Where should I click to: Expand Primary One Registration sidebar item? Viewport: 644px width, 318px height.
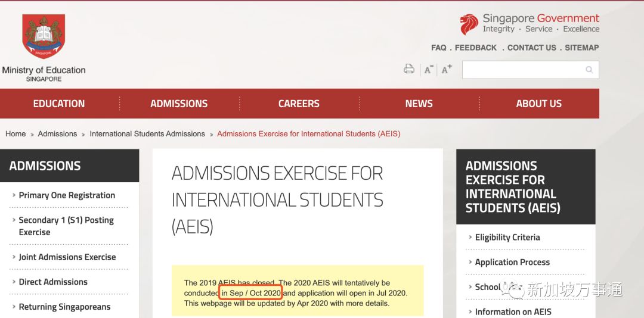[67, 195]
